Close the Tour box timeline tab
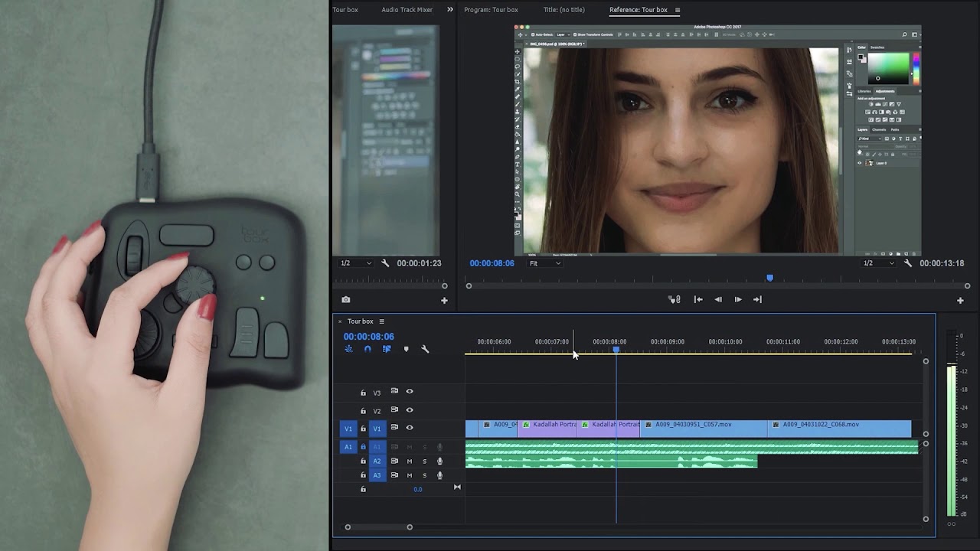The height and width of the screenshot is (551, 980). tap(340, 321)
